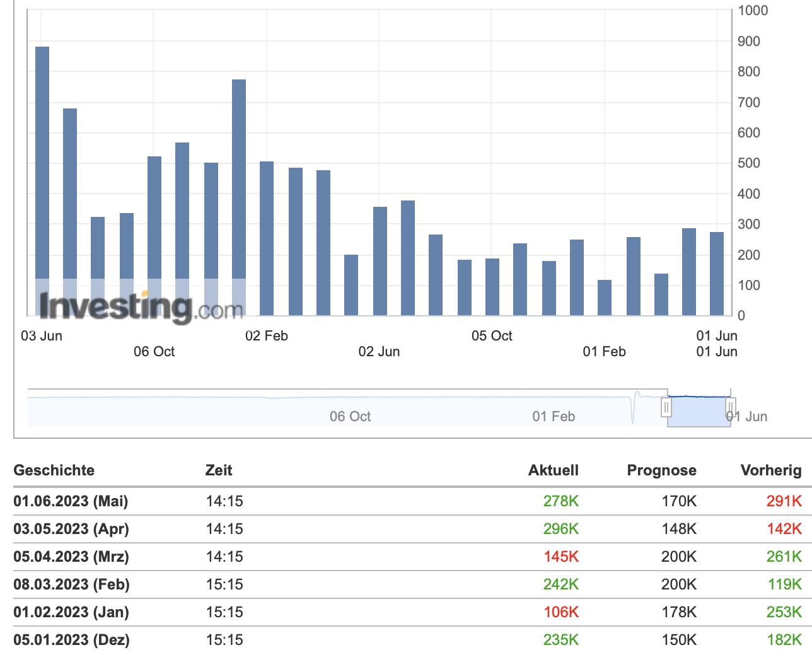
Task: Open the 08.03.2023 (Feb) history row
Action: pyautogui.click(x=407, y=584)
